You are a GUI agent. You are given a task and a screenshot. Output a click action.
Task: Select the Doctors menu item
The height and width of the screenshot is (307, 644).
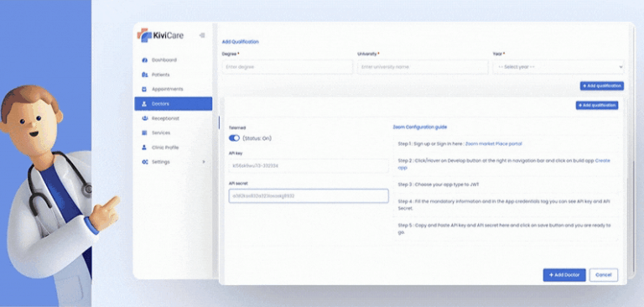coord(174,104)
